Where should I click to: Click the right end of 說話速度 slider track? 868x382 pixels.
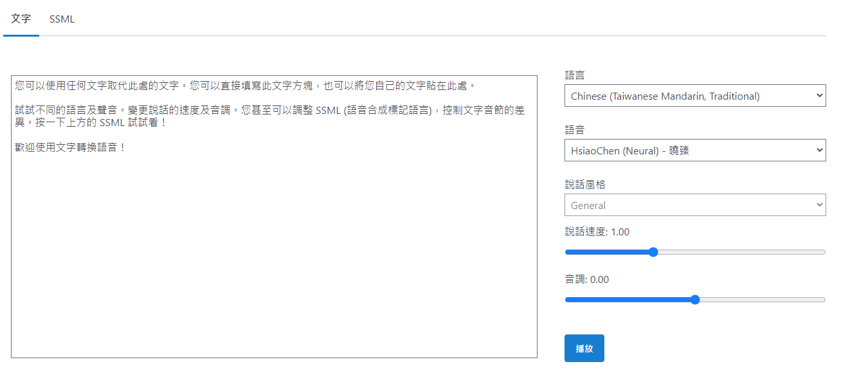point(822,252)
